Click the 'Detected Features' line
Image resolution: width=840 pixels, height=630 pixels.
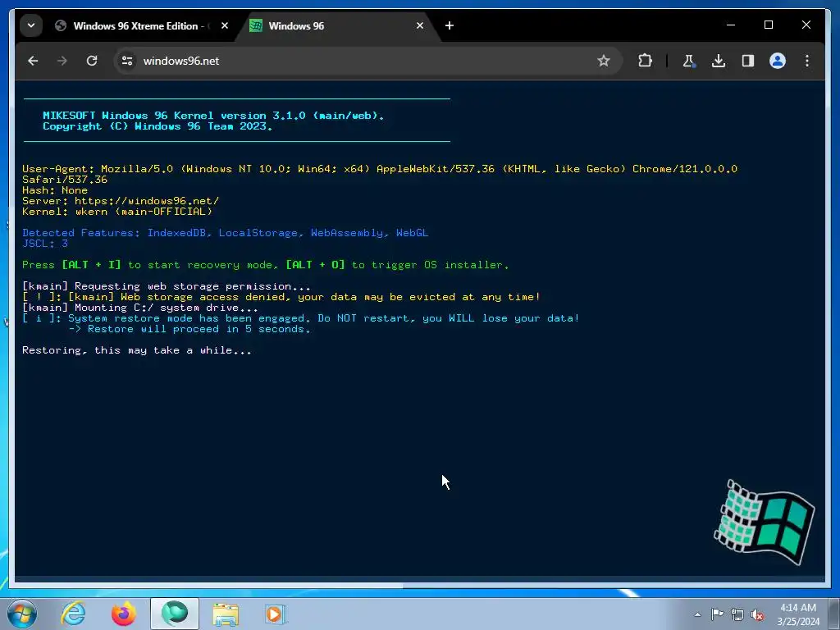pos(225,233)
